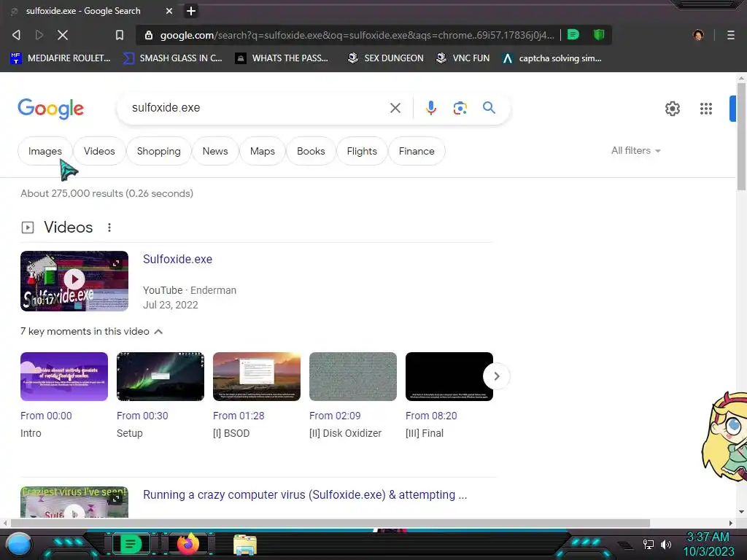Image resolution: width=747 pixels, height=560 pixels.
Task: Open the Disk Oxidizer key moment thumbnail
Action: pos(352,377)
